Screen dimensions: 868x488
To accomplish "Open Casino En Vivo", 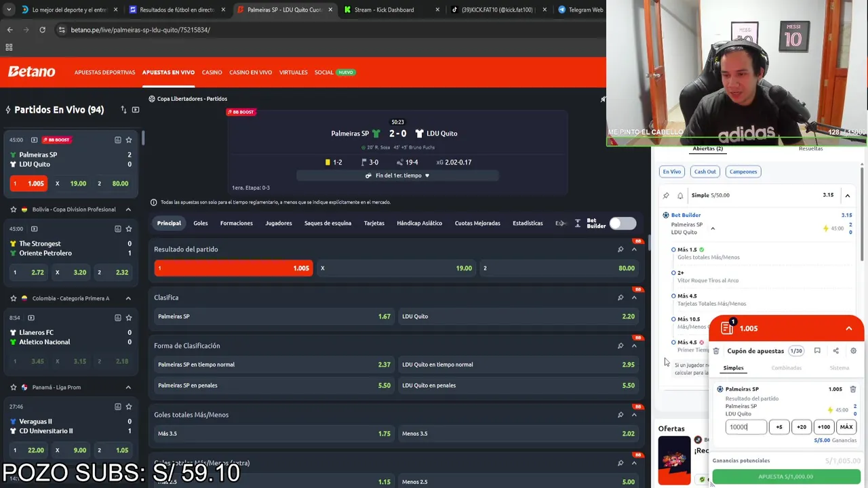I will click(x=250, y=72).
